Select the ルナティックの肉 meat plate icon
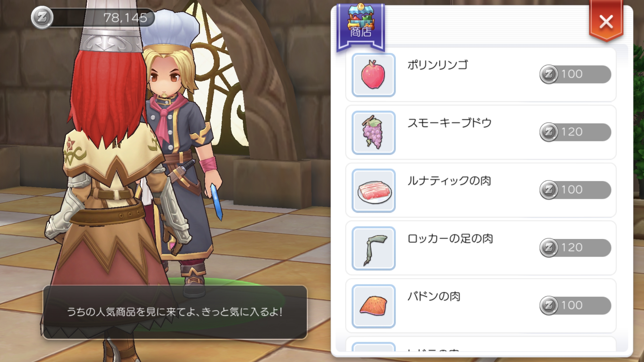The height and width of the screenshot is (362, 644). click(x=374, y=191)
